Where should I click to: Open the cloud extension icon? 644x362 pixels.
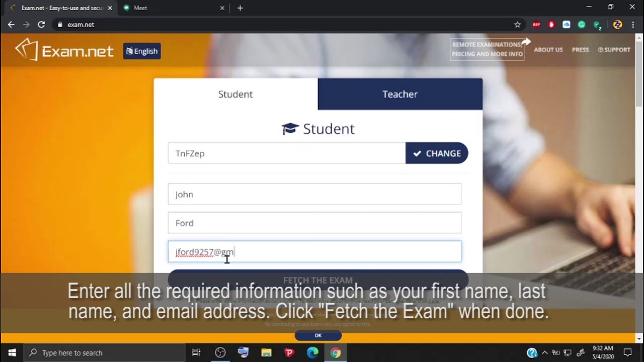click(567, 24)
